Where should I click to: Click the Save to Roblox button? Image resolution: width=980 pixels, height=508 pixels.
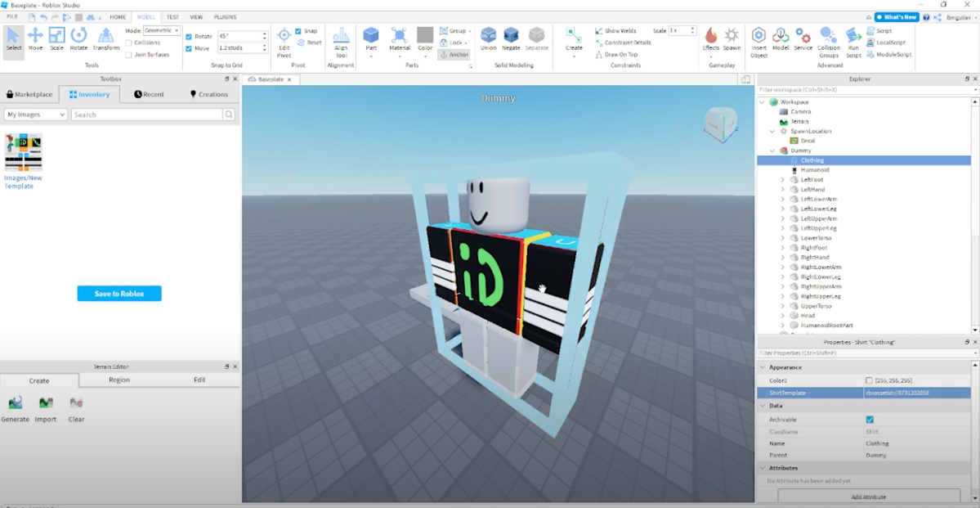point(119,294)
